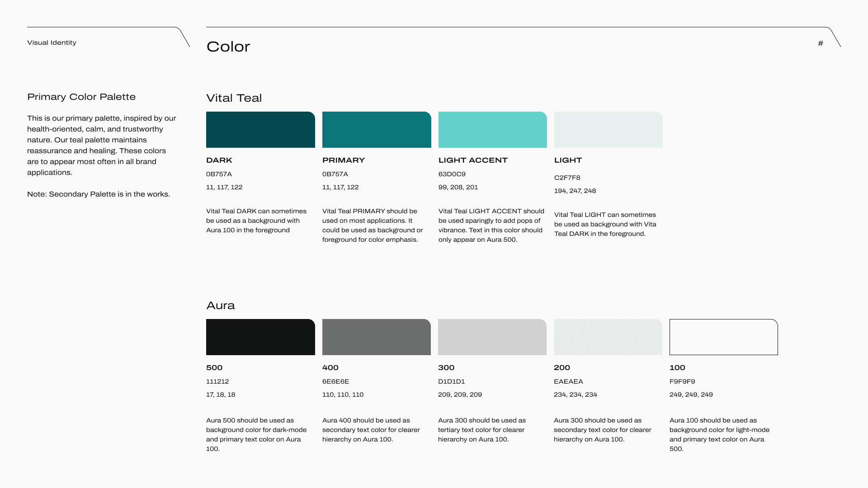Click the hash symbol page marker
This screenshot has height=488, width=868.
[821, 43]
